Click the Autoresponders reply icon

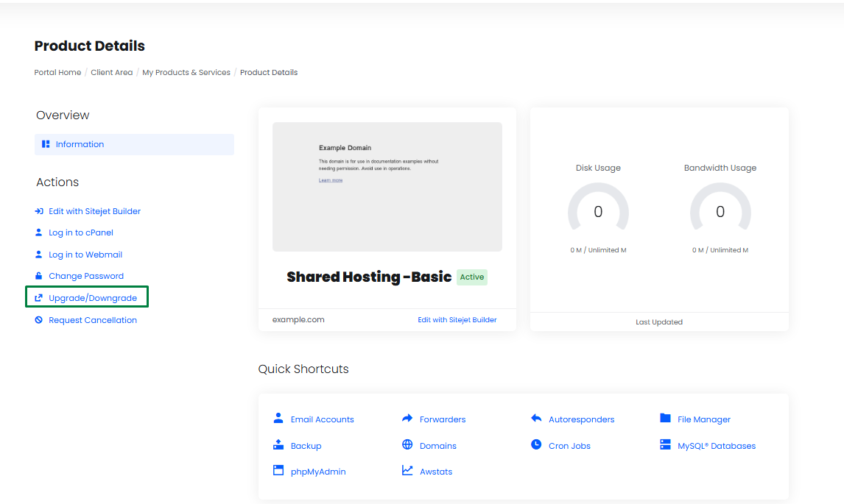[536, 418]
